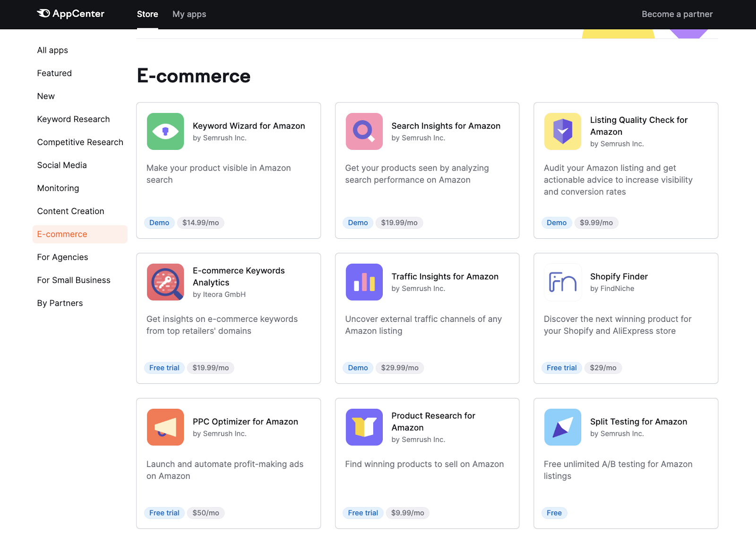Click Free trial badge on Shopify Finder card

(x=562, y=368)
